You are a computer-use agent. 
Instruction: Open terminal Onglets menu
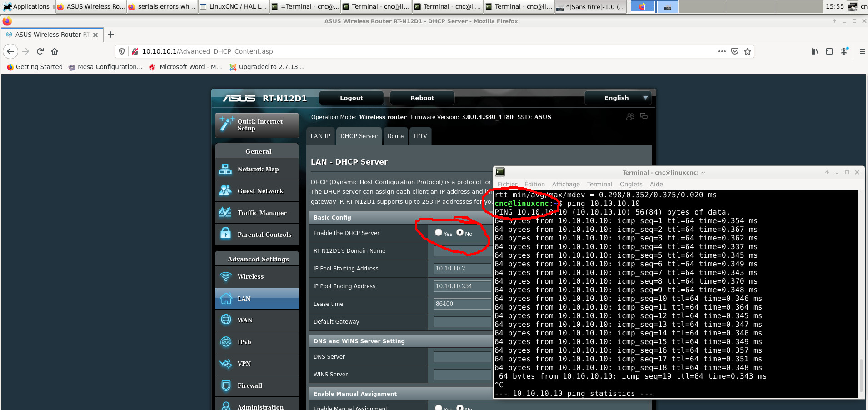[631, 184]
